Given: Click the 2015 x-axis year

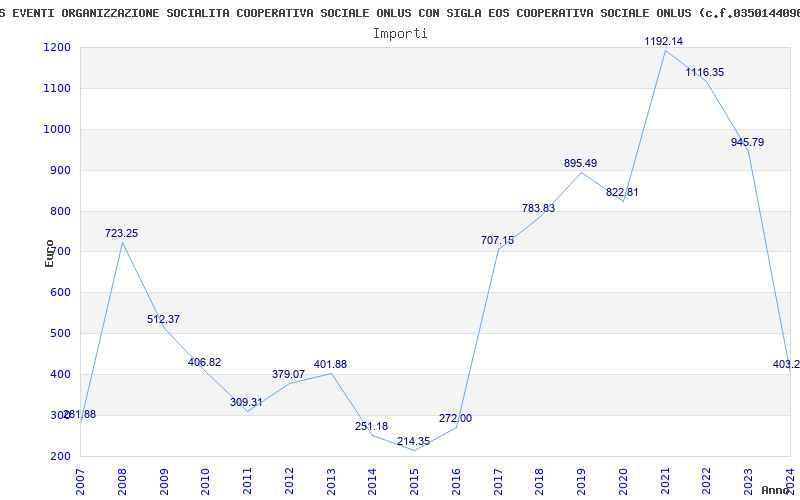Looking at the screenshot, I should pyautogui.click(x=414, y=482).
